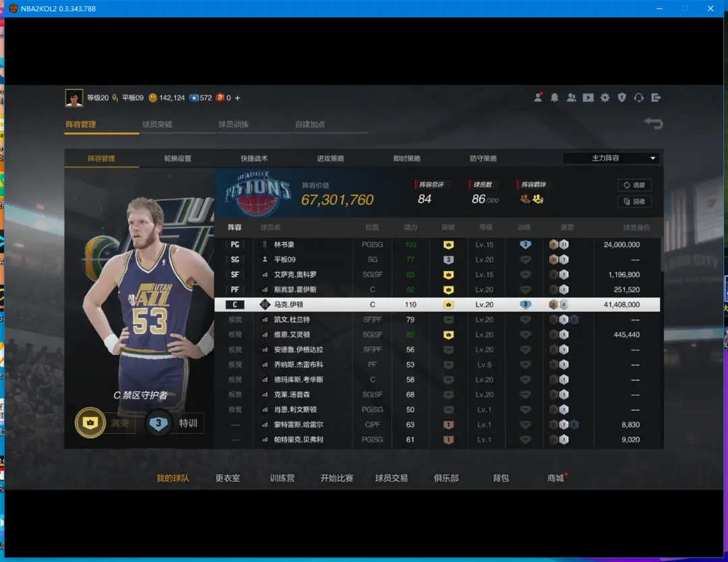Click the diamond icon beside 马克.伊顿
The image size is (728, 562).
tap(265, 304)
